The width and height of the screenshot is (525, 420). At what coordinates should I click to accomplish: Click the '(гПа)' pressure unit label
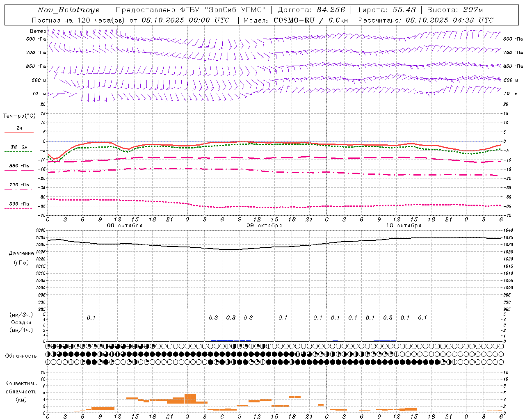coord(21,263)
